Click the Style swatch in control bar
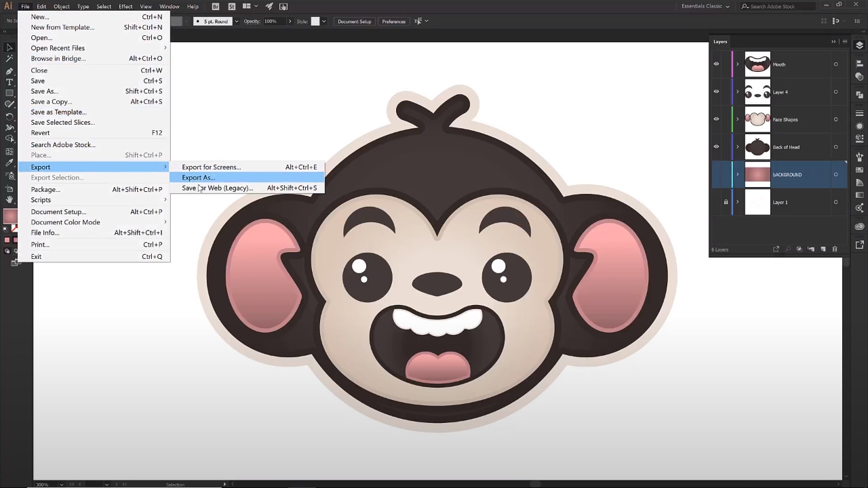Screen dimensions: 868x488 click(315, 21)
